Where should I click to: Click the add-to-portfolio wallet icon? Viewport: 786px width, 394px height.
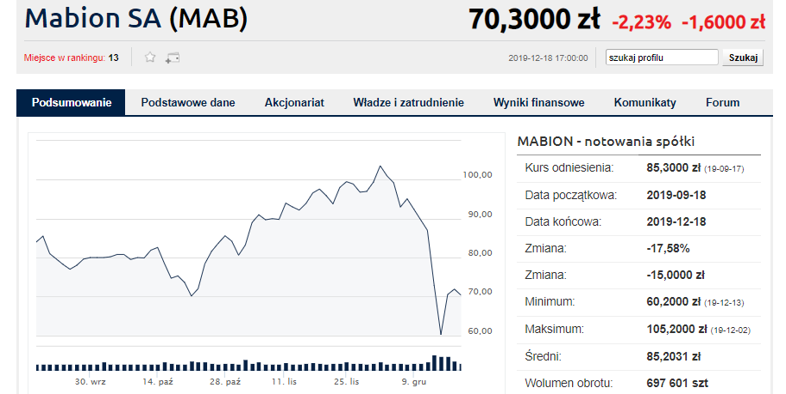click(172, 58)
